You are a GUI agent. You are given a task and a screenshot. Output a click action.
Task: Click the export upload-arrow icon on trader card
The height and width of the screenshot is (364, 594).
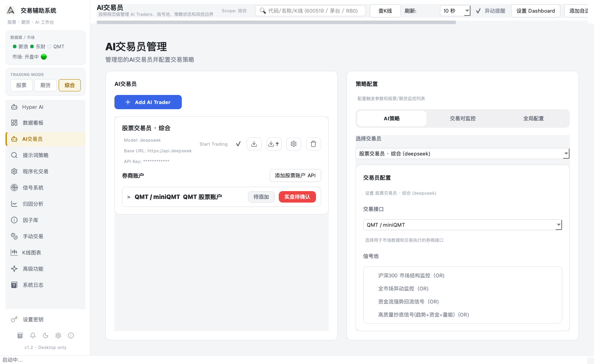(274, 144)
